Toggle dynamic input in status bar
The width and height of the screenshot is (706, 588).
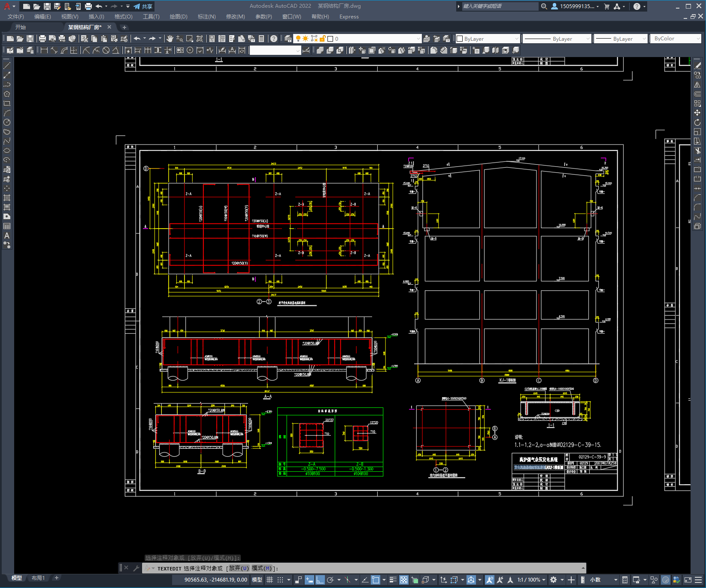click(x=309, y=580)
